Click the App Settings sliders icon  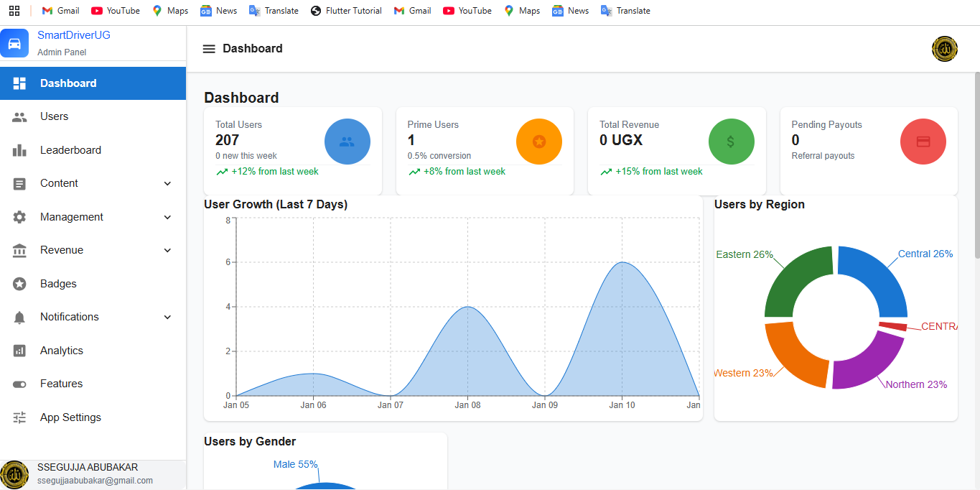tap(19, 417)
